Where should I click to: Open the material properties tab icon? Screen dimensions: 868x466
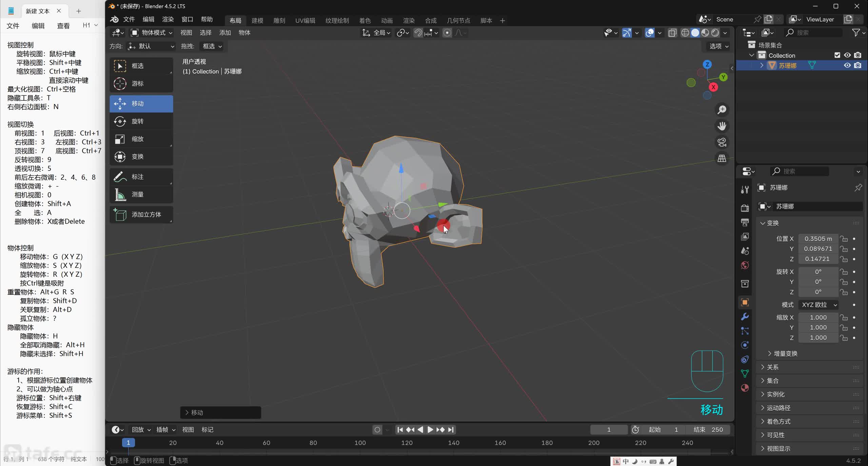tap(745, 388)
